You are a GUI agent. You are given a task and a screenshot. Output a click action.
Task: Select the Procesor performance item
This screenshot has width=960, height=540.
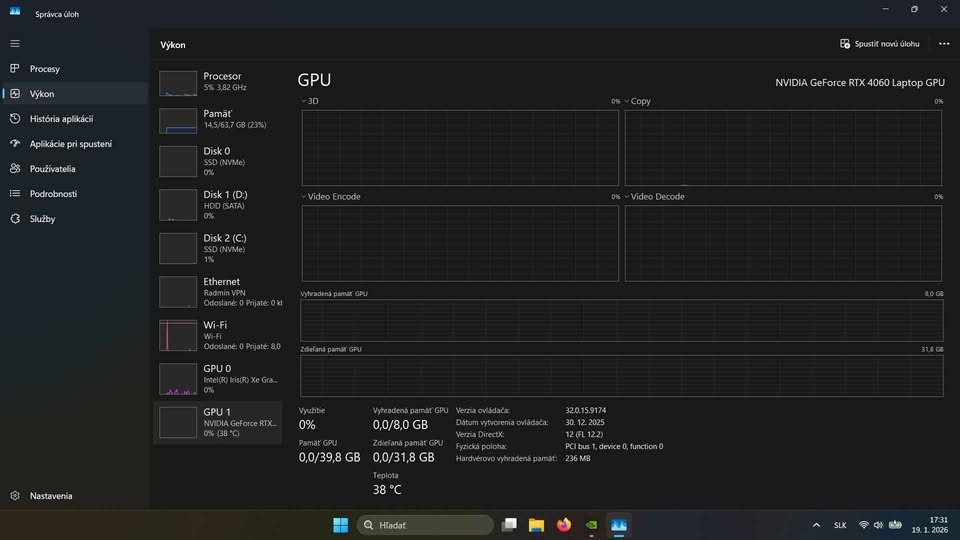tap(218, 83)
